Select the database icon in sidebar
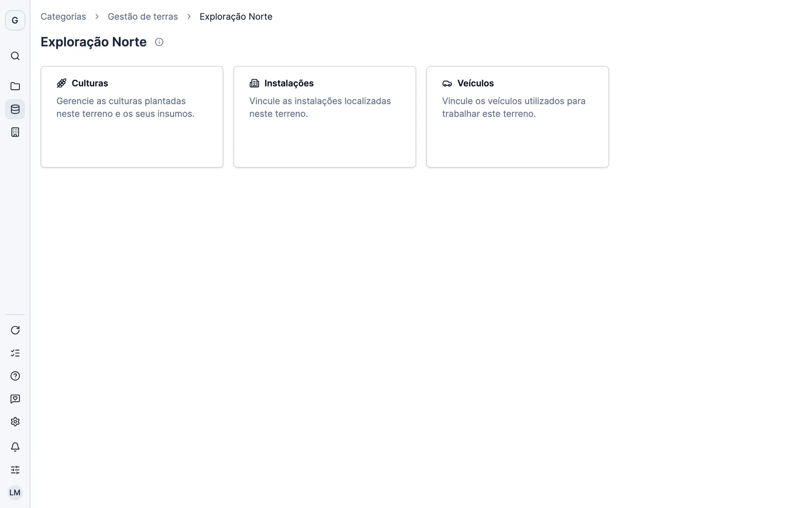The width and height of the screenshot is (812, 508). pyautogui.click(x=15, y=109)
